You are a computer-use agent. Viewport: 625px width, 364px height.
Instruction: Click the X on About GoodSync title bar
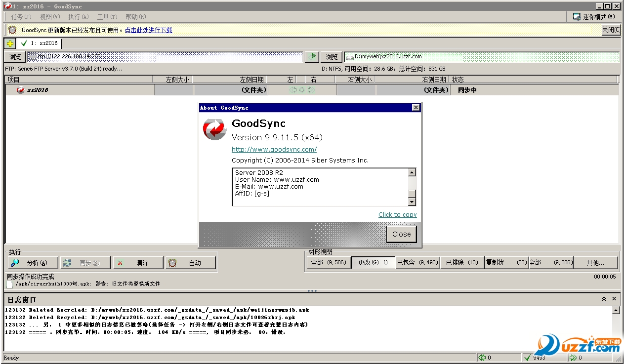[416, 107]
